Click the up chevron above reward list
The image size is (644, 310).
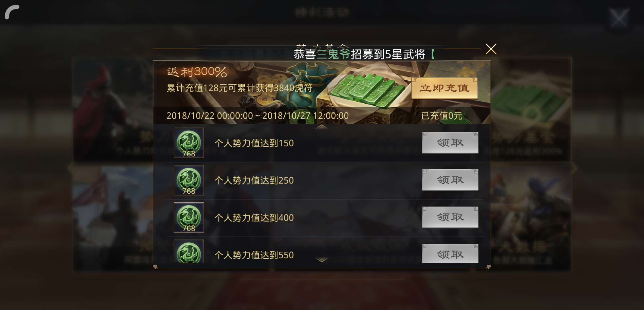[321, 127]
